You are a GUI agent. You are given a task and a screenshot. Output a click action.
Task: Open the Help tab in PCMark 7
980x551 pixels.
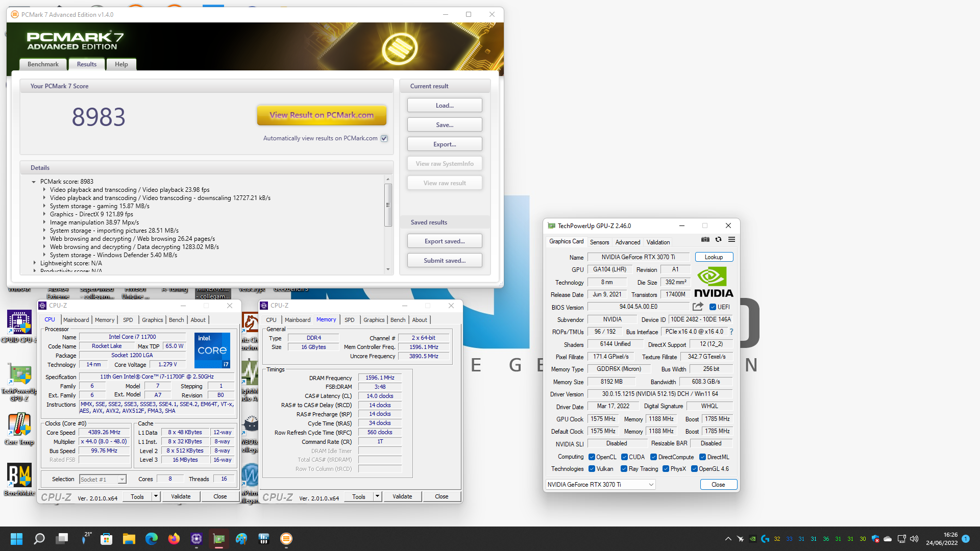click(121, 64)
